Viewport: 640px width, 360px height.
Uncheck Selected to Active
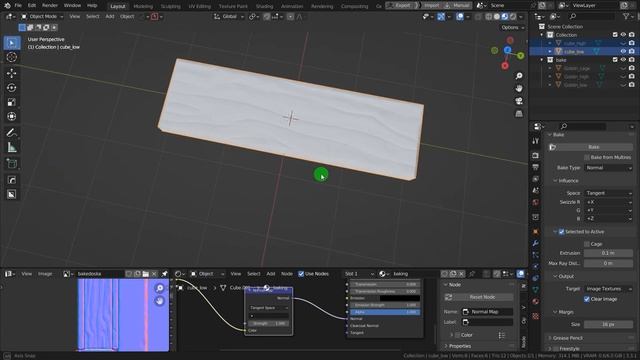point(561,232)
